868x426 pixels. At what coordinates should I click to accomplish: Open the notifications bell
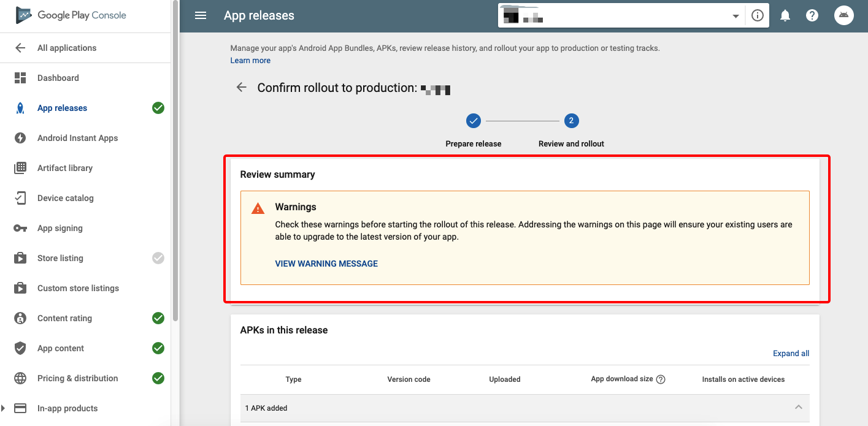pyautogui.click(x=785, y=16)
